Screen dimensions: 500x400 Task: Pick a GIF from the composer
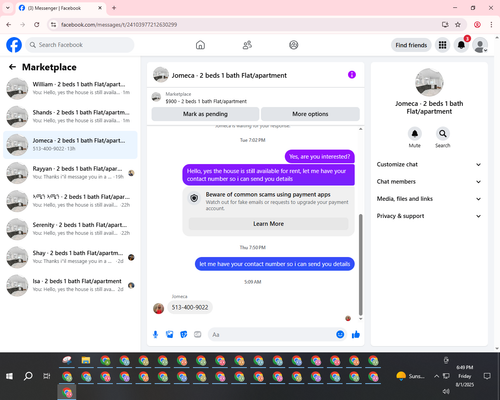tap(198, 334)
